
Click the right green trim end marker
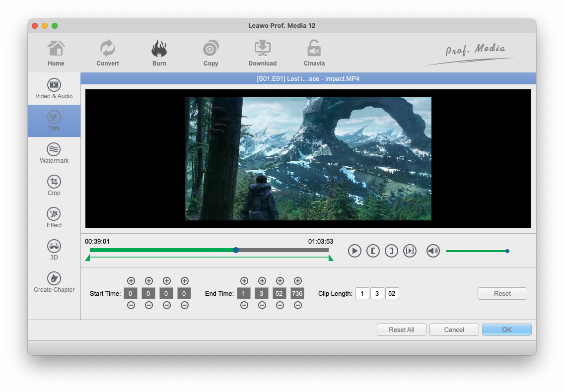(x=331, y=258)
